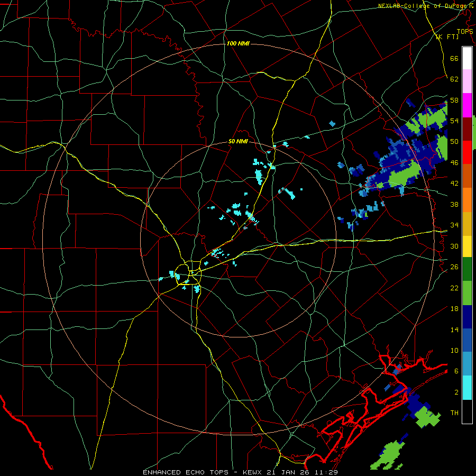Pick the magenta legend color band
The image size is (476, 476).
(467, 105)
